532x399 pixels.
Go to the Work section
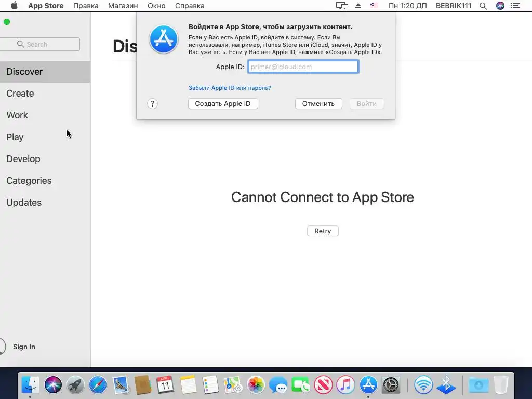coord(17,115)
